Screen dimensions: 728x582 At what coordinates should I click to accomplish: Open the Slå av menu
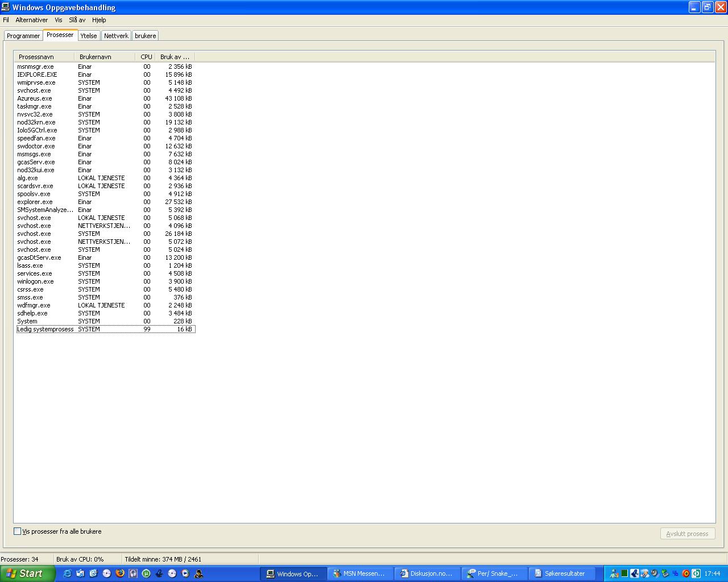coord(77,20)
